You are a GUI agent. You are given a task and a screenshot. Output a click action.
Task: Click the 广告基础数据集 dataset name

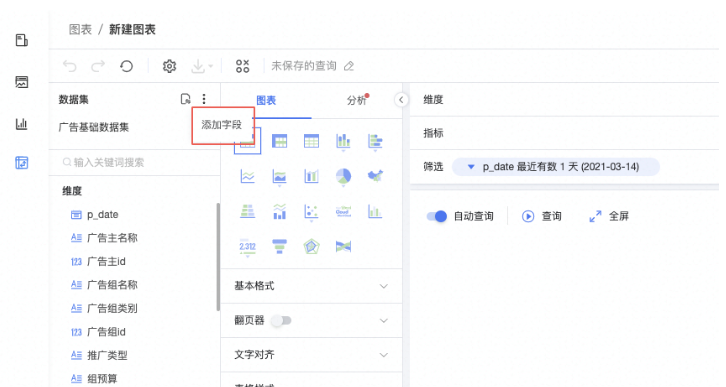[x=94, y=127]
